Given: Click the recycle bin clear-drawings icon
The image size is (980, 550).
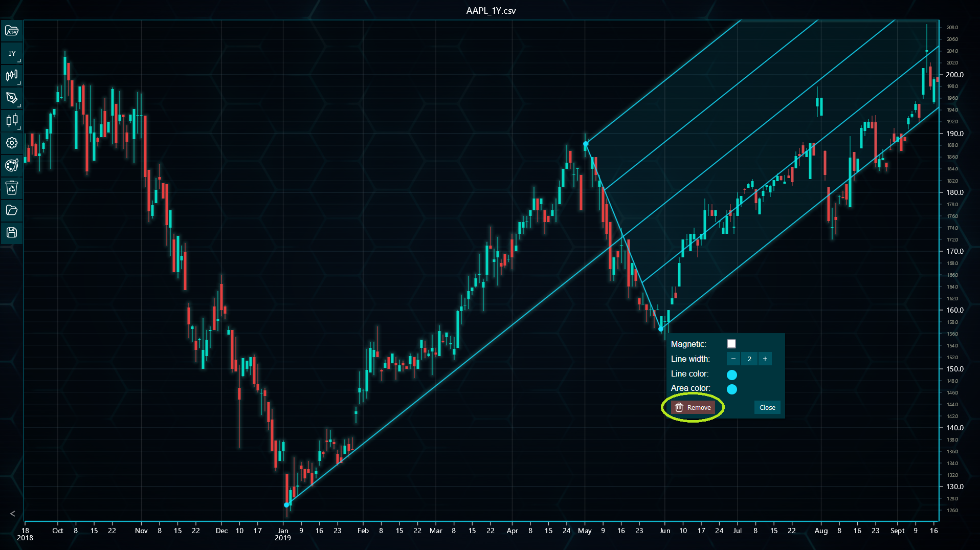Looking at the screenshot, I should click(12, 188).
